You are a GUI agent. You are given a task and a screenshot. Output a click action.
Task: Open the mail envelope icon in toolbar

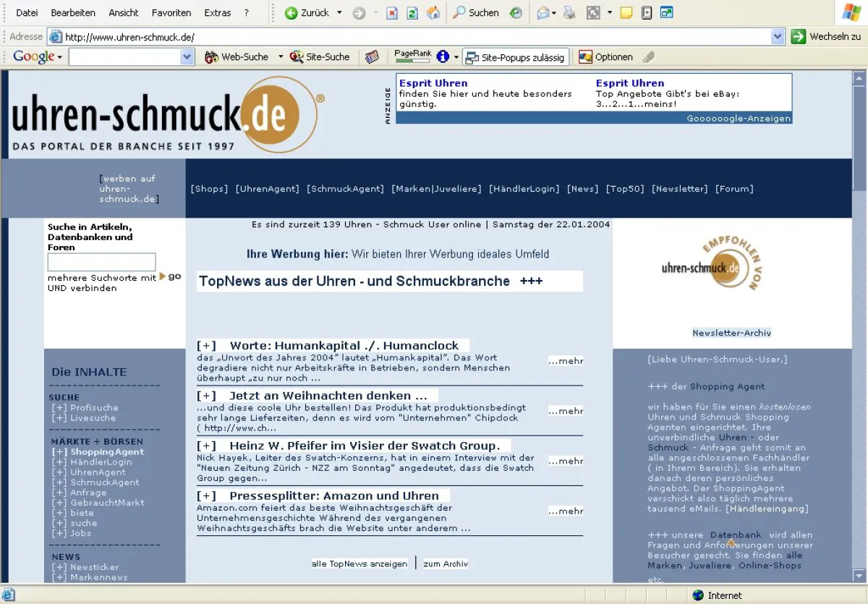[542, 13]
